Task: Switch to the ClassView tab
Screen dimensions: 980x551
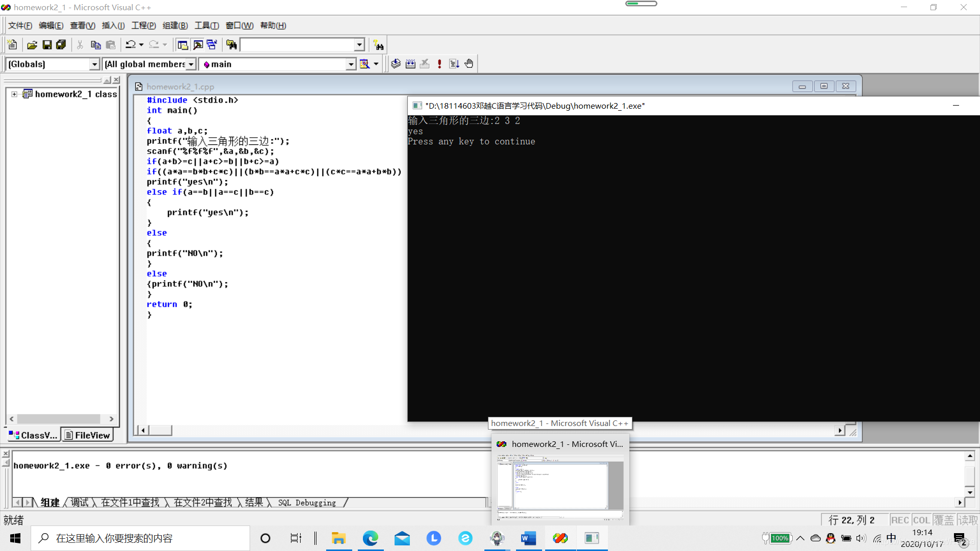Action: 33,435
